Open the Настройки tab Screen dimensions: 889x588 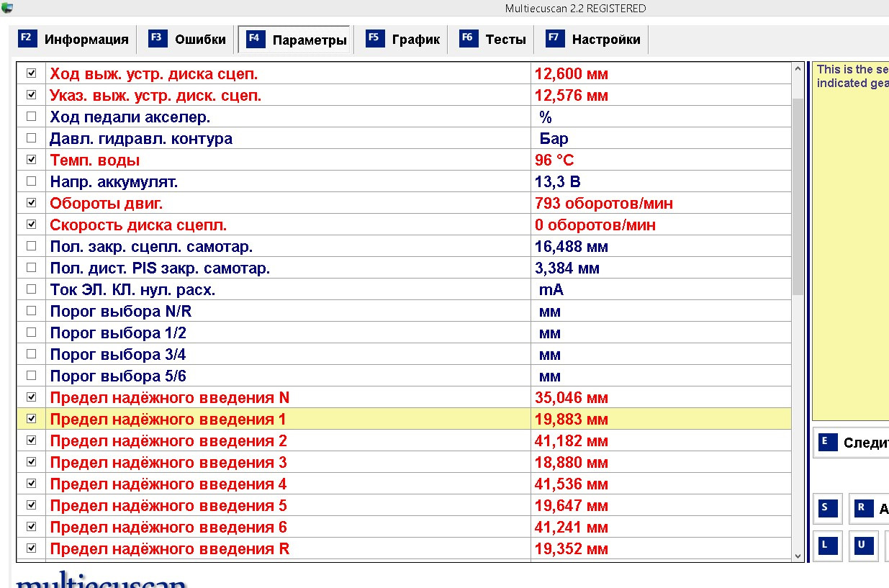[x=594, y=40]
